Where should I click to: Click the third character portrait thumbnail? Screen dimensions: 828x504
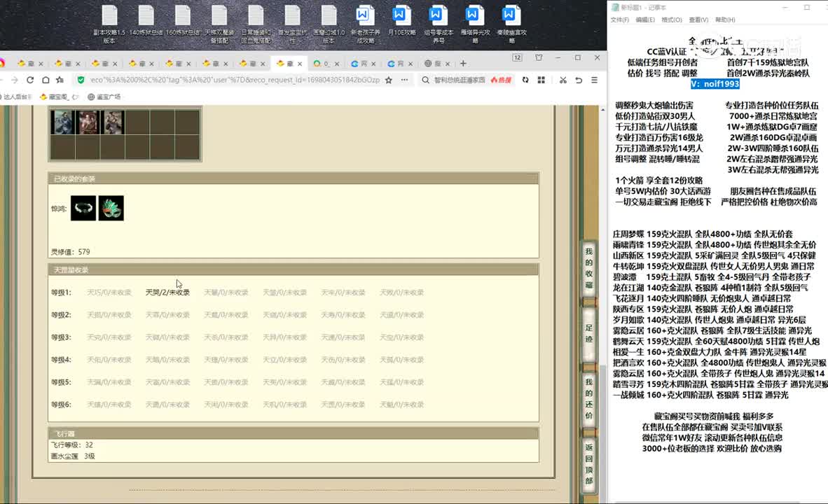click(113, 122)
